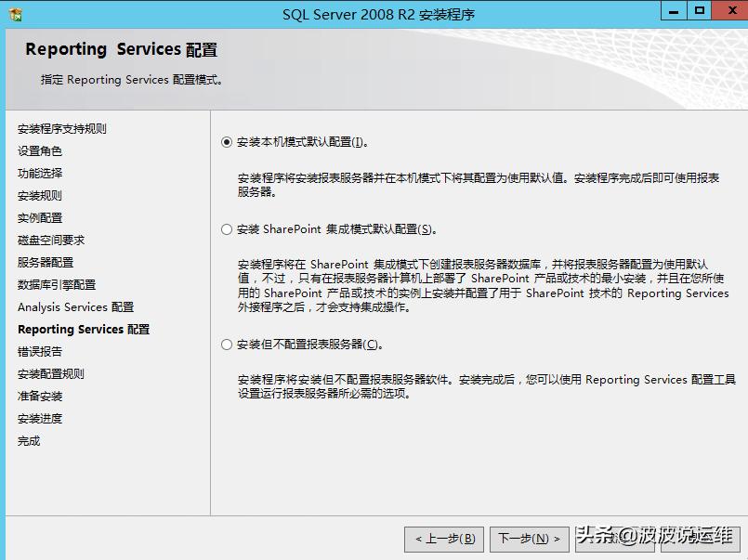This screenshot has height=560, width=748.
Task: Choose install but do not configure report server
Action: click(226, 345)
